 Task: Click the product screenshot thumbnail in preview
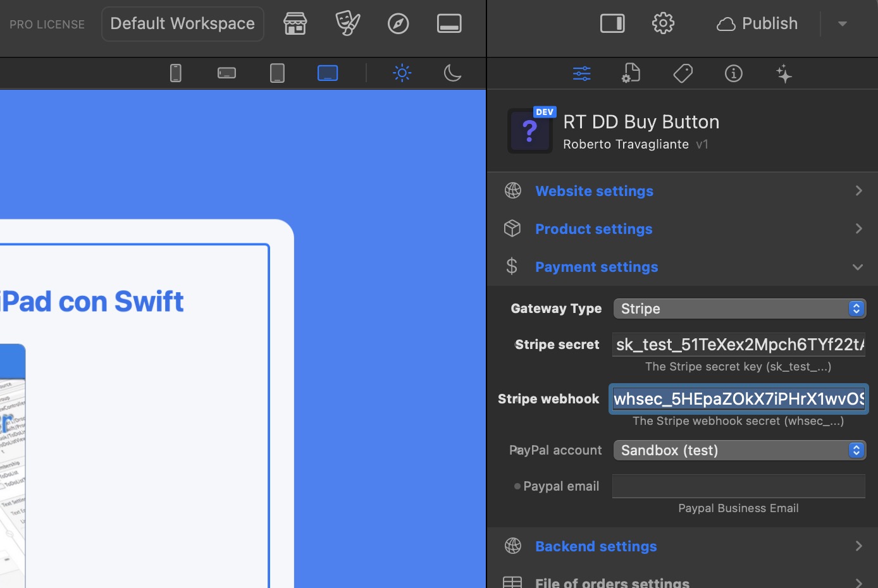click(13, 466)
